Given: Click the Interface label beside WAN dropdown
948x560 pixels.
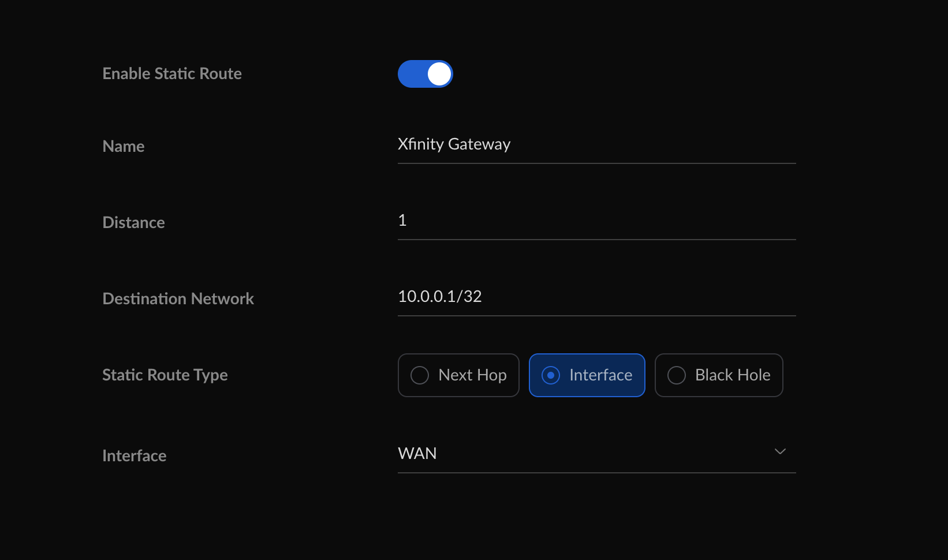Looking at the screenshot, I should [134, 456].
